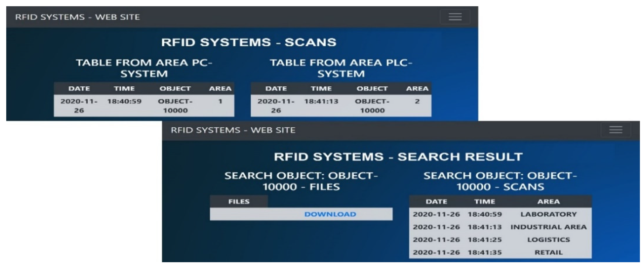Select the LABORATORY scan row

tap(549, 214)
